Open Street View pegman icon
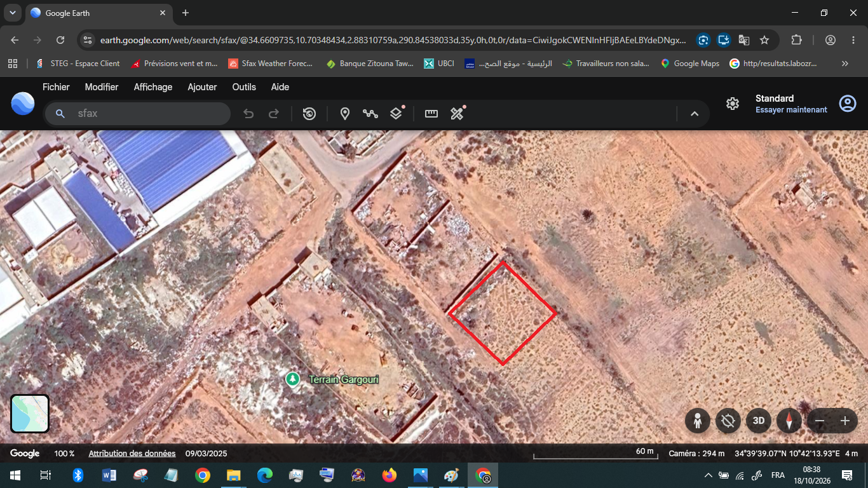Screen dimensions: 868x488 click(698, 421)
